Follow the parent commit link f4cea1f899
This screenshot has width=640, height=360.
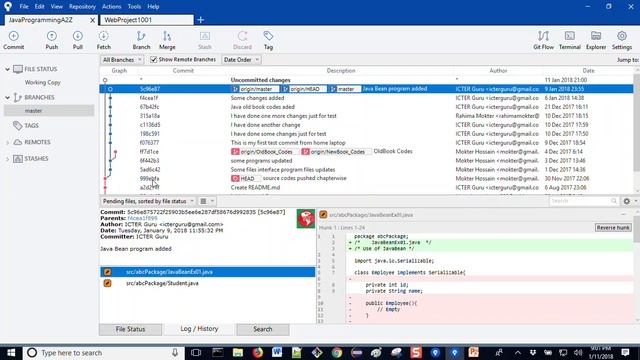point(142,218)
